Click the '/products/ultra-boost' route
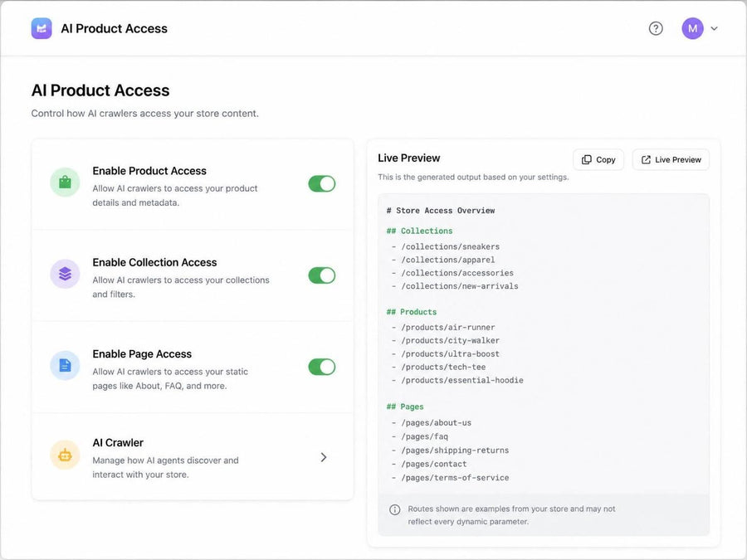Screen dimensions: 747x560 tap(450, 354)
